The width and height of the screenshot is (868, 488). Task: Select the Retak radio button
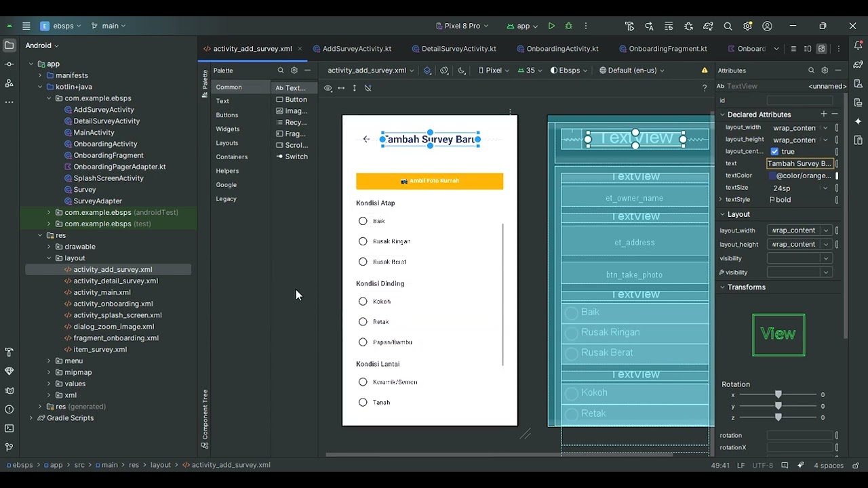(x=363, y=322)
